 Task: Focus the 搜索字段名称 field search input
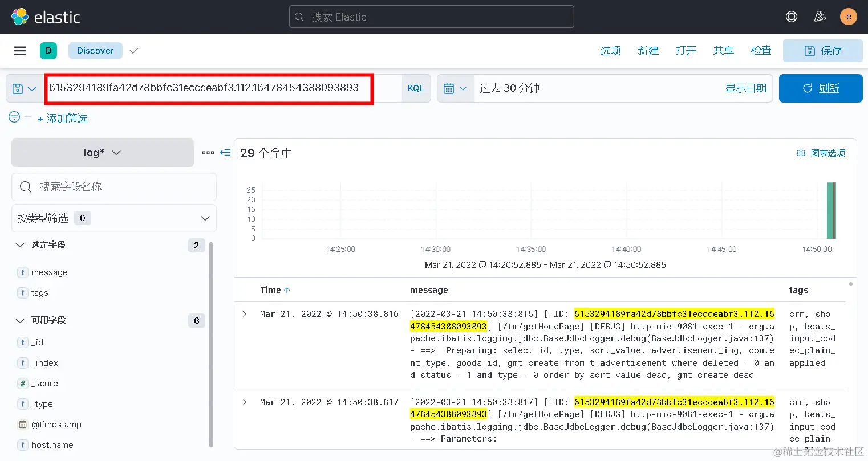[x=114, y=187]
